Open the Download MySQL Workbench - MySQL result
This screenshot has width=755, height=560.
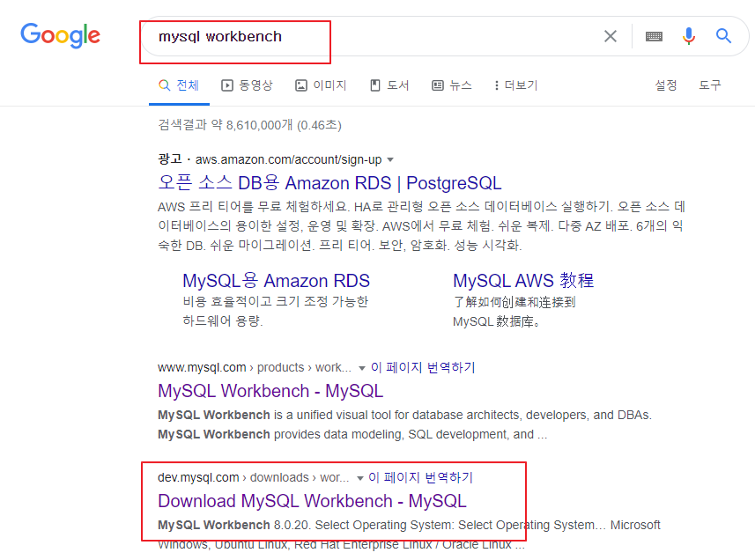pyautogui.click(x=312, y=501)
